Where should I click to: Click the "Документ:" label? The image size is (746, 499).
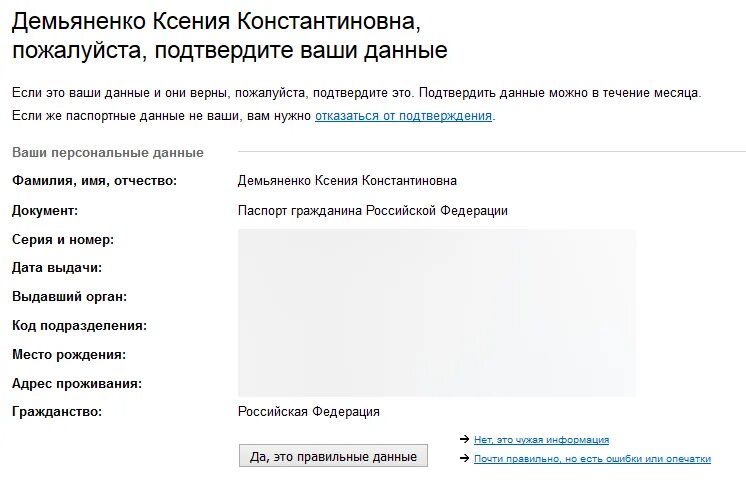(45, 211)
